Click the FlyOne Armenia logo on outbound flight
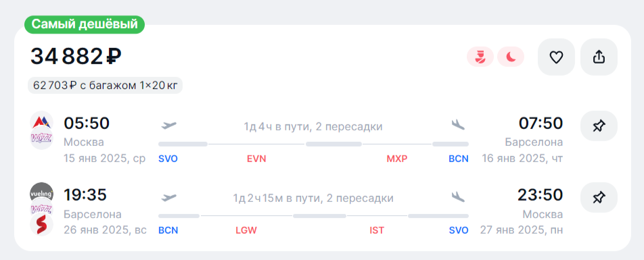 pos(42,121)
